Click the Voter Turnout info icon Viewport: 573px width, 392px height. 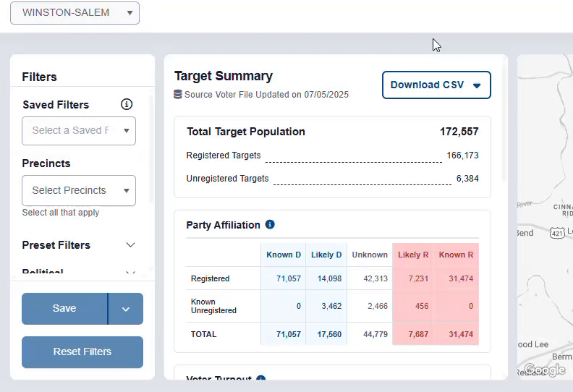click(x=260, y=378)
